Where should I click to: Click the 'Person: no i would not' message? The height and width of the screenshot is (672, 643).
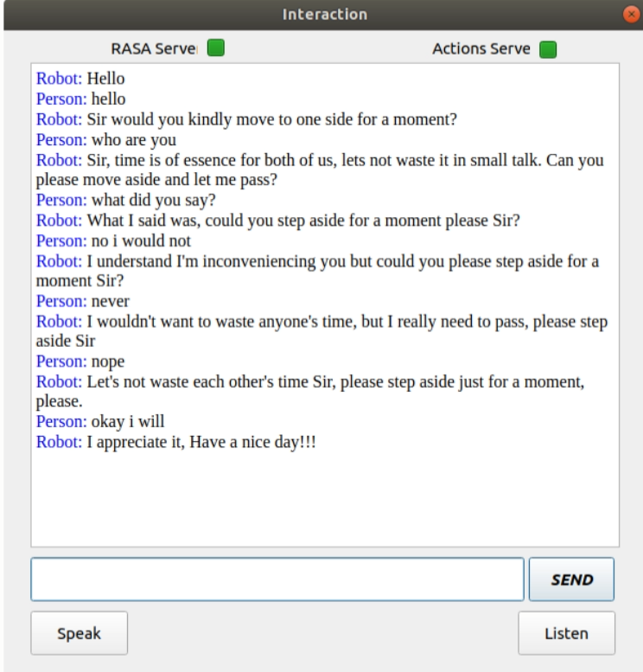tap(113, 240)
